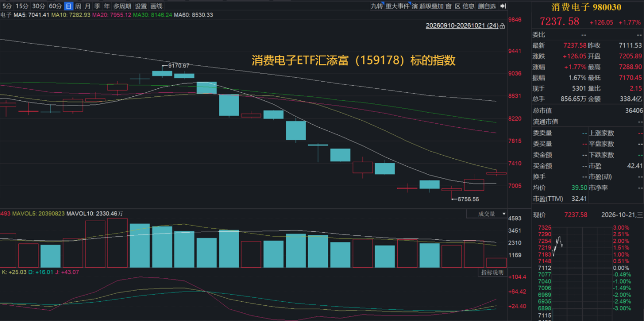This screenshot has width=644, height=321.
Task: Select the 日 daily period tab
Action: pyautogui.click(x=68, y=6)
